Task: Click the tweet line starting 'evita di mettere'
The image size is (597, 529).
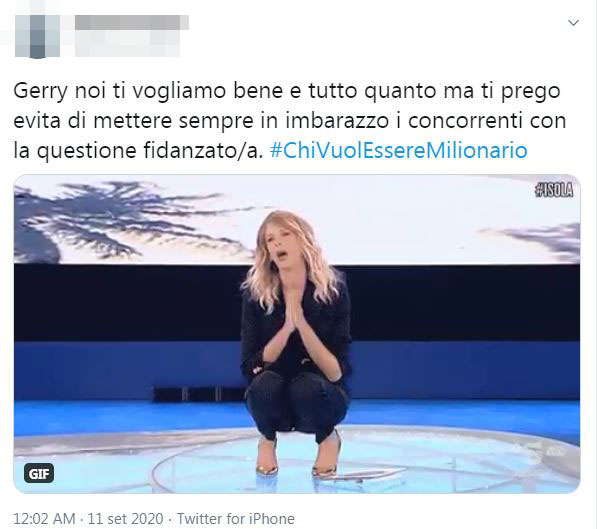Action: pos(290,121)
